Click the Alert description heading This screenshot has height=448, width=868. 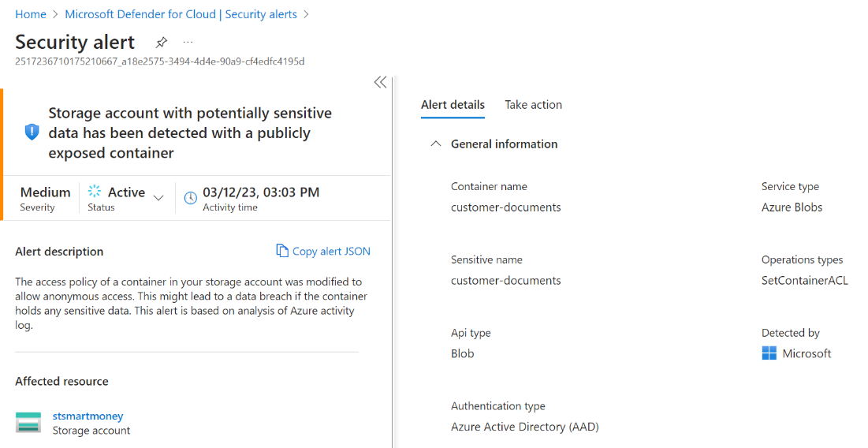[59, 252]
